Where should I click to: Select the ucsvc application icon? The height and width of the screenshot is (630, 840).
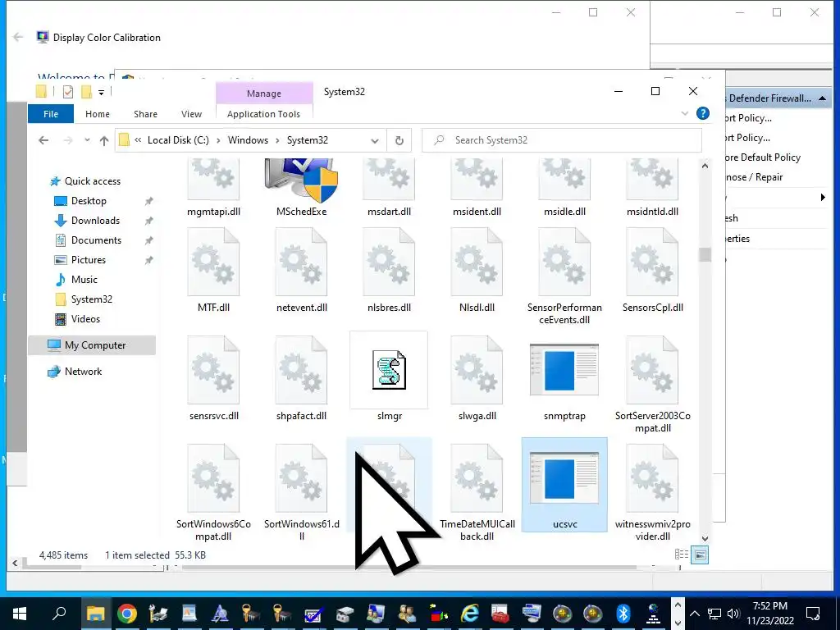point(564,478)
